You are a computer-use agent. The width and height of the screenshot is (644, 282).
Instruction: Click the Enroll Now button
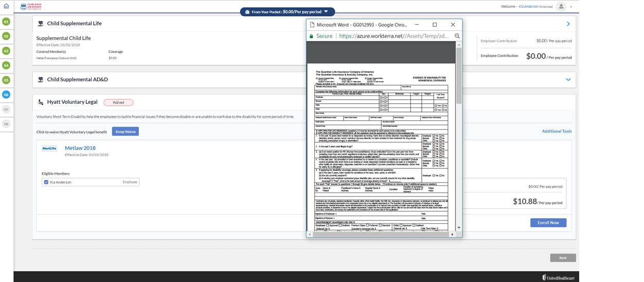[548, 222]
